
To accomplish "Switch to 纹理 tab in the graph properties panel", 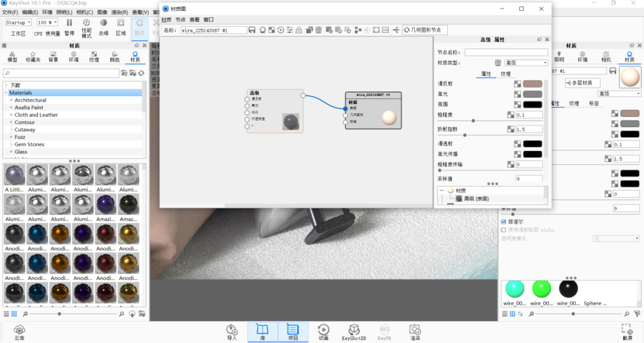I will pos(506,74).
